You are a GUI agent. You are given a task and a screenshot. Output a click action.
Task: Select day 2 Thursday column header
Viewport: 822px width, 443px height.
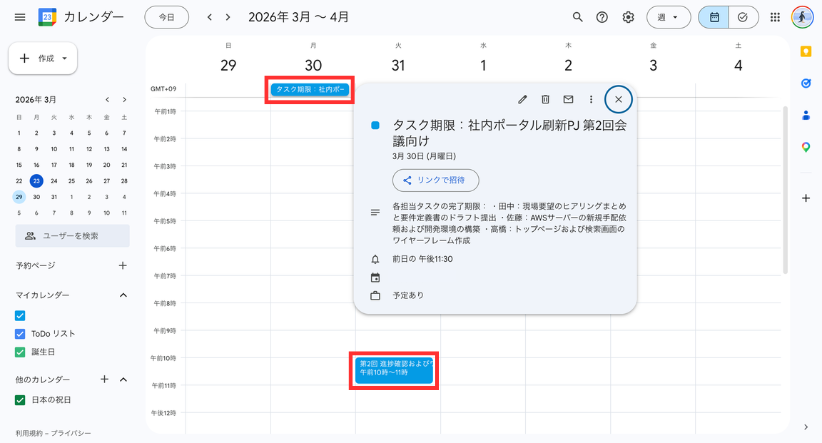point(568,66)
